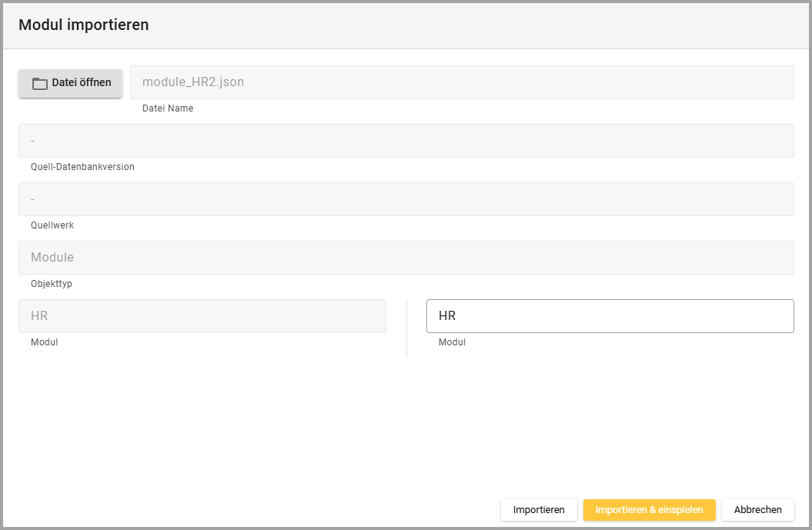Cancel the dialog with Abbrechen
The height and width of the screenshot is (530, 812).
coord(757,510)
